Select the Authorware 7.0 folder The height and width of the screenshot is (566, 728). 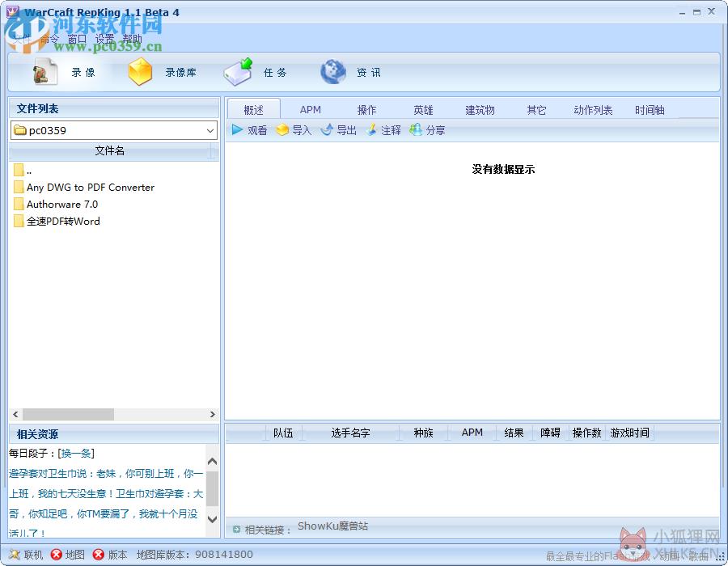56,205
